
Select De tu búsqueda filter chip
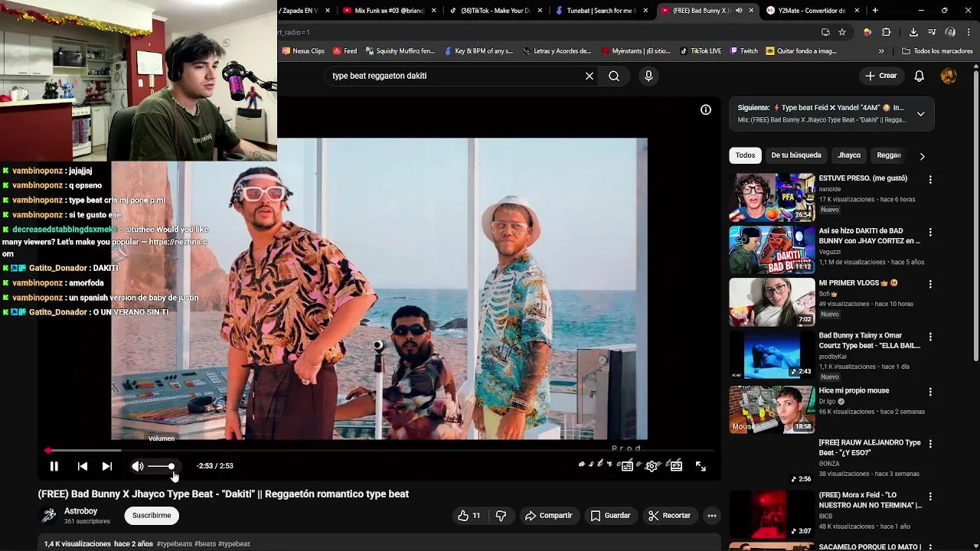(796, 155)
